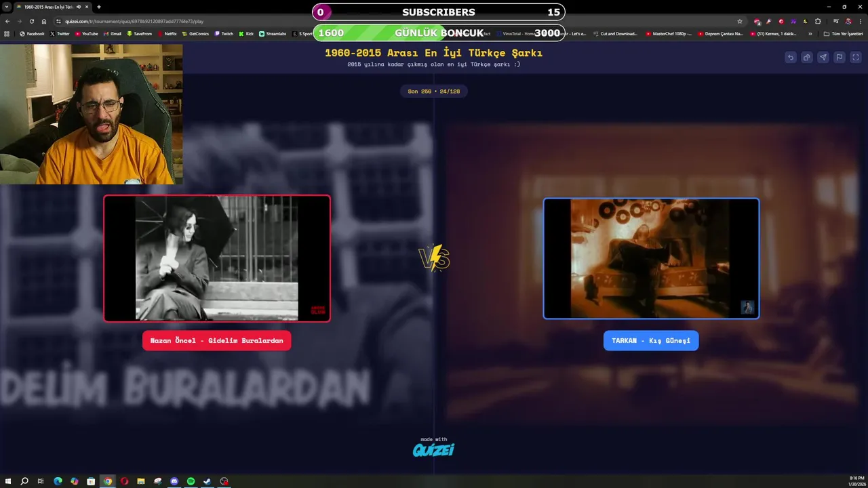Open the tab search dropdown arrow
Viewport: 868px width, 488px height.
tap(7, 7)
